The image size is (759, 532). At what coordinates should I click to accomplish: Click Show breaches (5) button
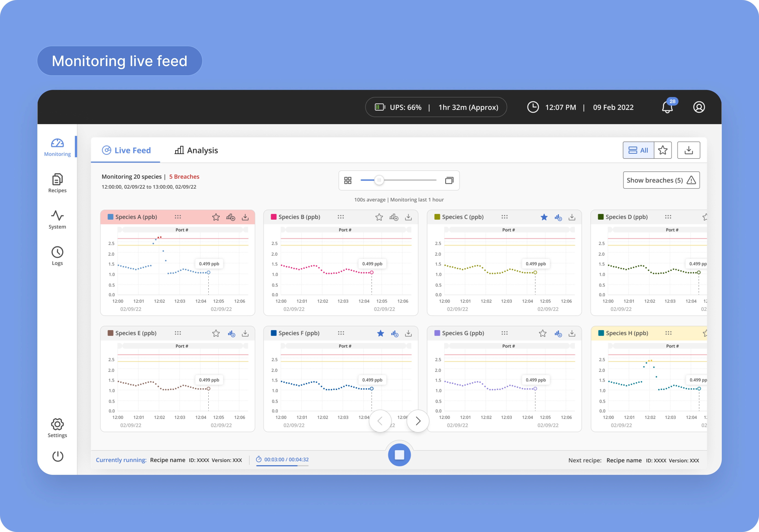[x=661, y=180]
